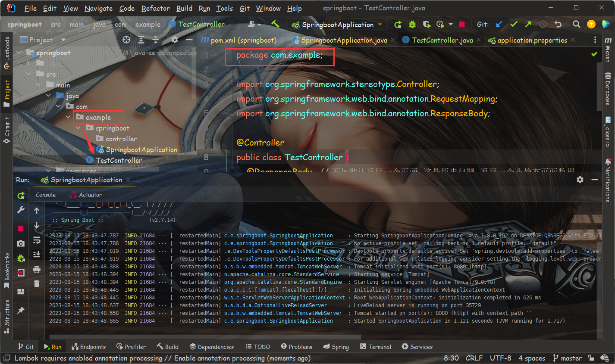
Task: Open the Tools menu
Action: (224, 8)
